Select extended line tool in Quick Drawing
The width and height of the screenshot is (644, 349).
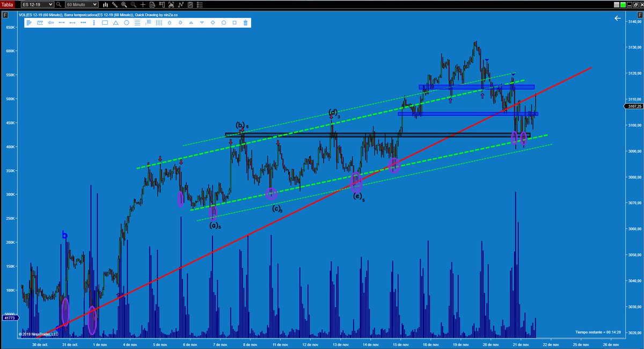pos(83,23)
